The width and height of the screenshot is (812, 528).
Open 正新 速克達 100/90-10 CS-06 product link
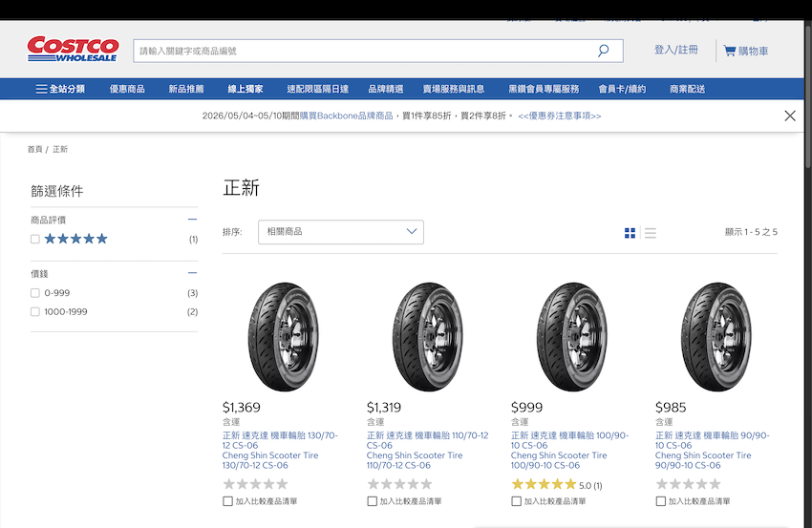[x=569, y=451]
